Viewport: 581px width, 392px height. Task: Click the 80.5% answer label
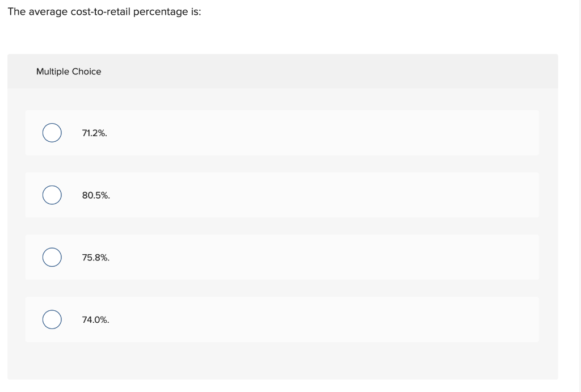[95, 195]
